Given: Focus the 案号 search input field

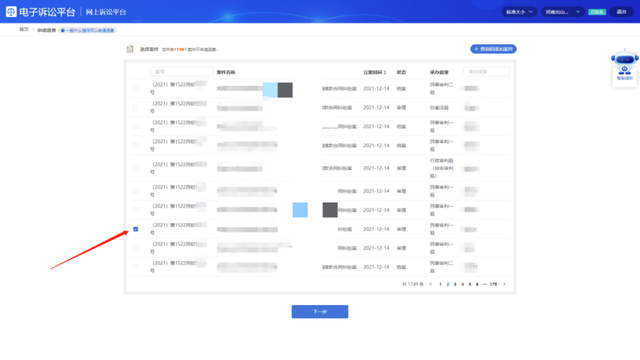Looking at the screenshot, I should [x=181, y=71].
